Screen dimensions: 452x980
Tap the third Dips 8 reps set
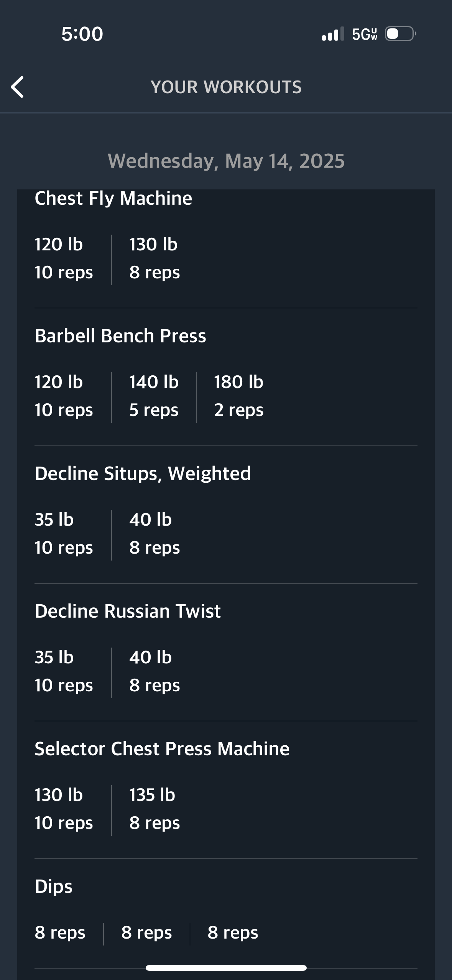pos(233,932)
